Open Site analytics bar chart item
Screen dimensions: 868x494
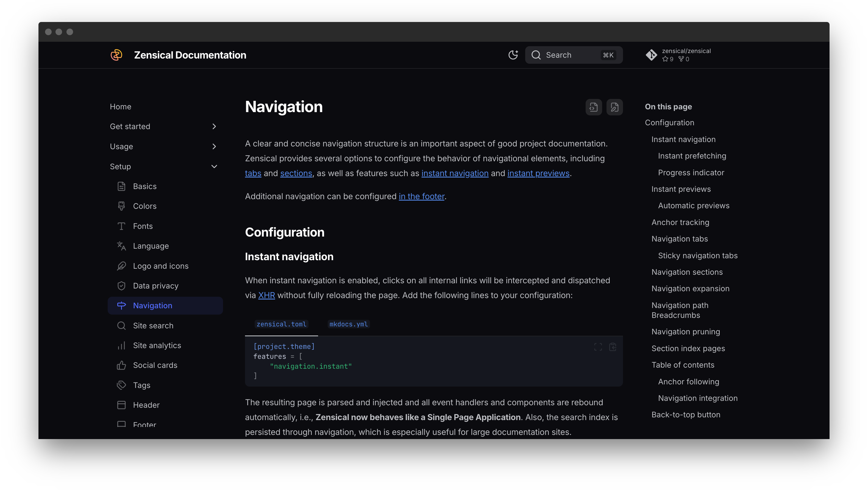click(x=157, y=345)
